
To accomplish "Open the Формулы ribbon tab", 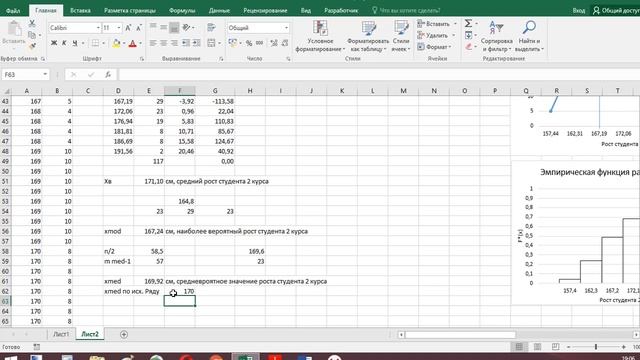I will pos(182,11).
